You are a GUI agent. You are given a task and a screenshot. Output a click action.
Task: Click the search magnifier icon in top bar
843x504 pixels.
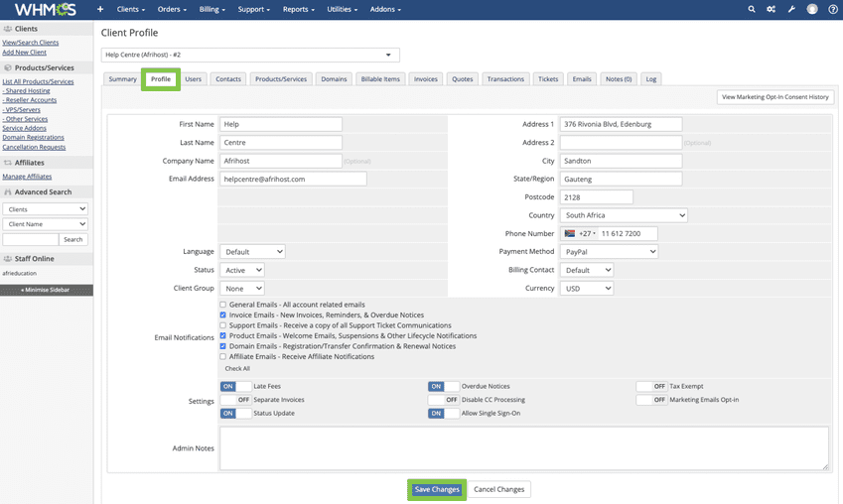[752, 9]
